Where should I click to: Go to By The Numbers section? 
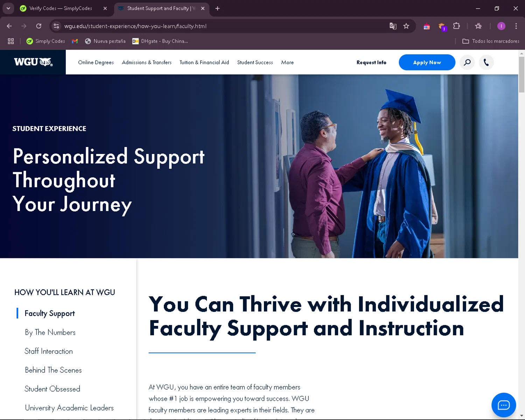(50, 332)
